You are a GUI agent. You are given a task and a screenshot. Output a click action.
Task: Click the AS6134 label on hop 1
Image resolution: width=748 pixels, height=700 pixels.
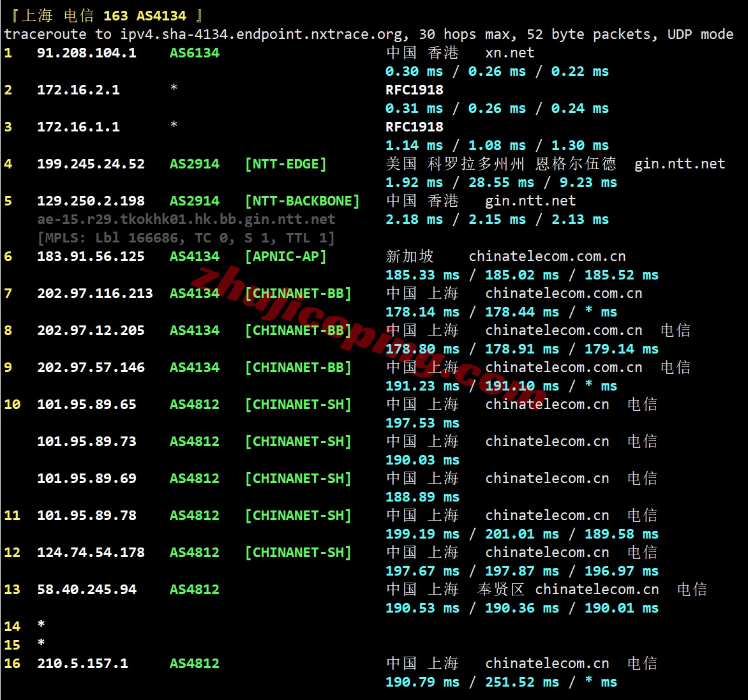194,53
